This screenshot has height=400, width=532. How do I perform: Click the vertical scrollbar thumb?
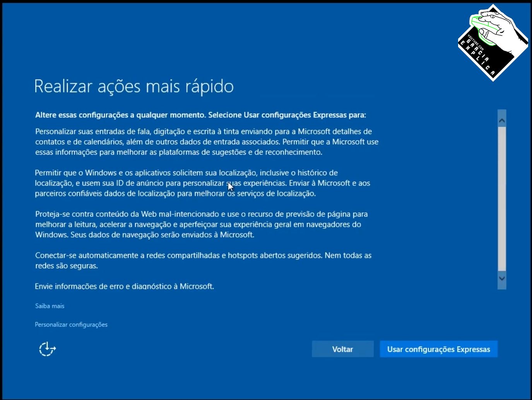[x=502, y=199]
